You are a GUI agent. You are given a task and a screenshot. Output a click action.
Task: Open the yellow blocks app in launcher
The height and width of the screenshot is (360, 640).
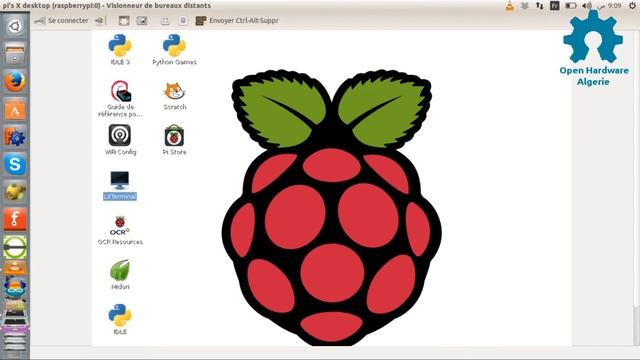pyautogui.click(x=15, y=192)
